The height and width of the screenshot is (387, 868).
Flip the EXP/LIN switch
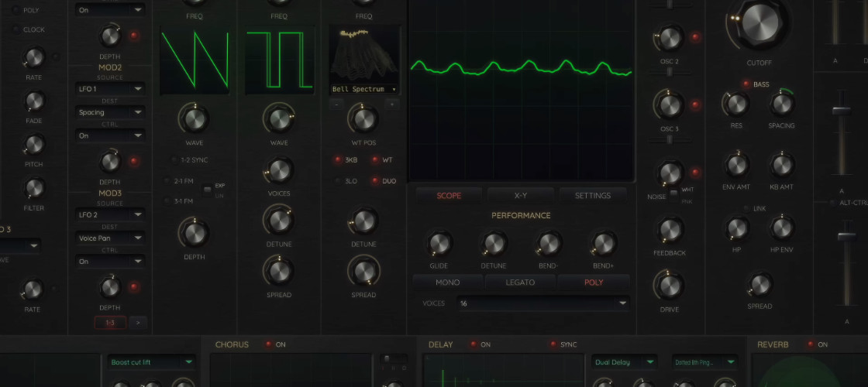pos(207,190)
